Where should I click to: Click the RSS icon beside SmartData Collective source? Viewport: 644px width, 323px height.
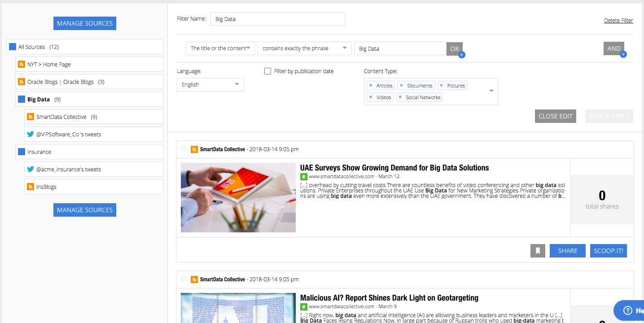click(x=31, y=117)
